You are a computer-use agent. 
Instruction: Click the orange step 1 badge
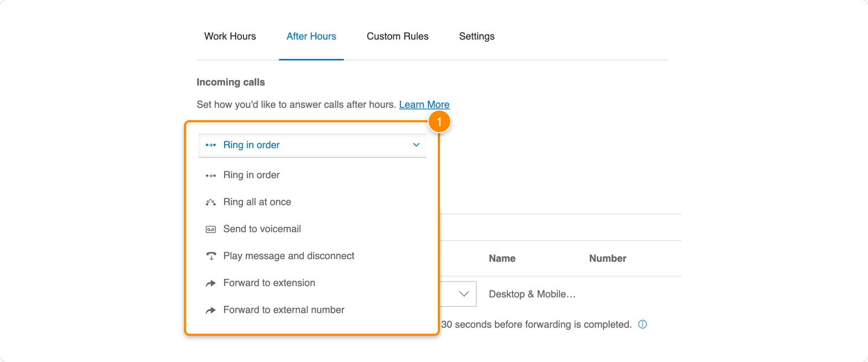(x=439, y=121)
